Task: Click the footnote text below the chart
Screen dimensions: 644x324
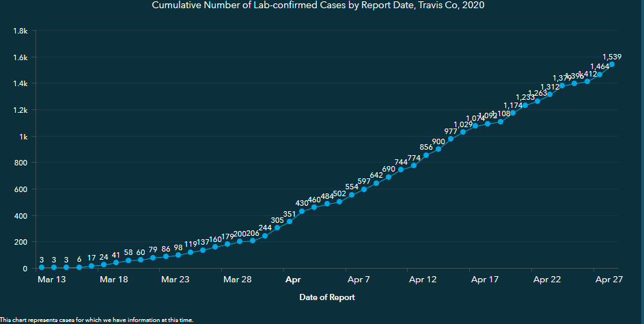Action: (x=97, y=319)
